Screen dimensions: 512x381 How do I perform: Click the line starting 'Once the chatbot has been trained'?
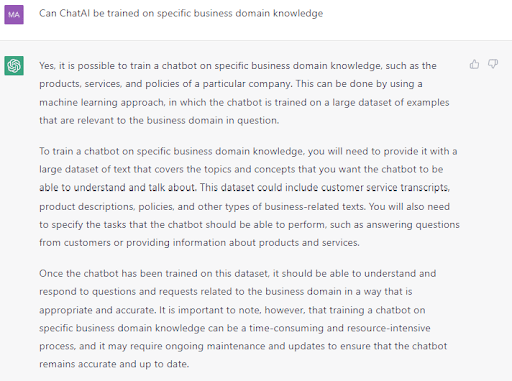pyautogui.click(x=238, y=274)
